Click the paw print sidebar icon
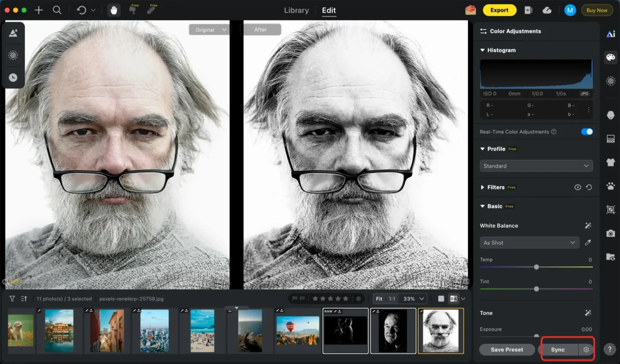Image resolution: width=620 pixels, height=364 pixels. click(x=610, y=185)
